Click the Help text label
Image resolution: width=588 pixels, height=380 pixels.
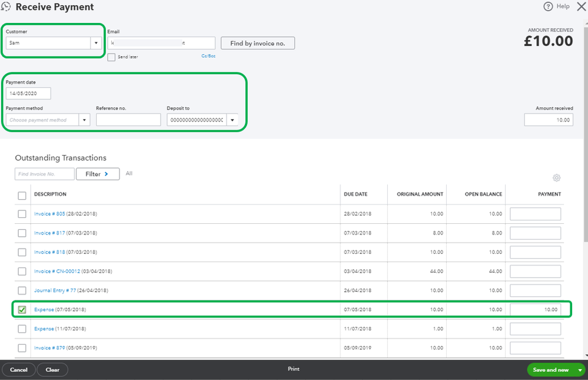coord(563,6)
